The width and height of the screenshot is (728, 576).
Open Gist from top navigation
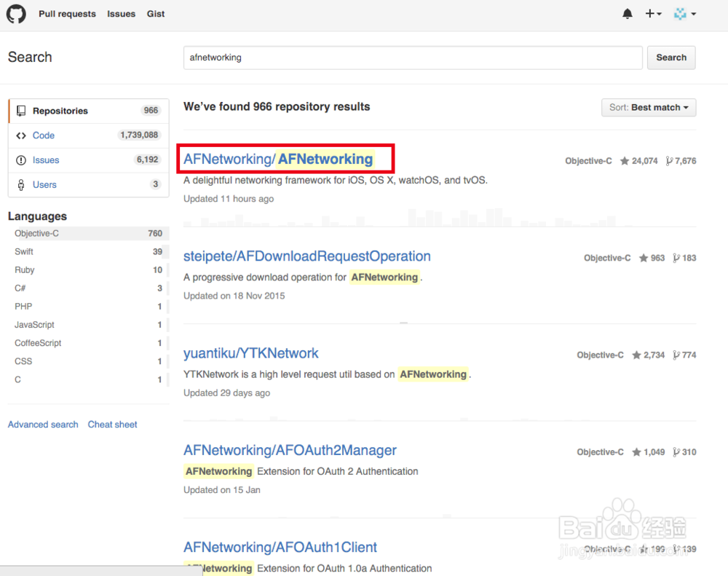(156, 14)
